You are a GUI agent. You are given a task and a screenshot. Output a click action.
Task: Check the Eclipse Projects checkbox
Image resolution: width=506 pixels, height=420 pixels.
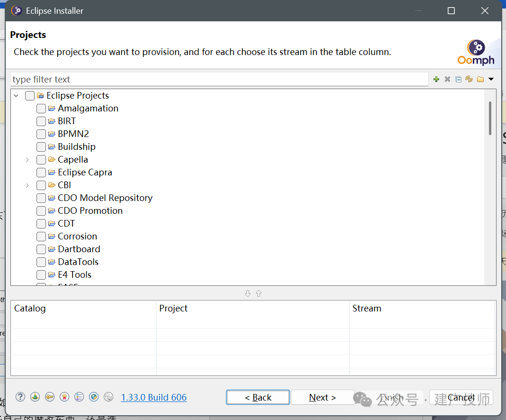point(30,96)
